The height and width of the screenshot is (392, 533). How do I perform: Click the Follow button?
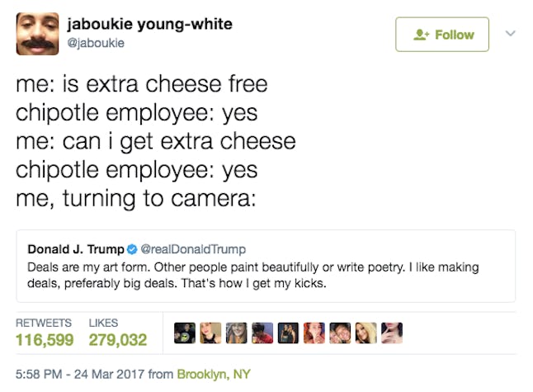(442, 35)
